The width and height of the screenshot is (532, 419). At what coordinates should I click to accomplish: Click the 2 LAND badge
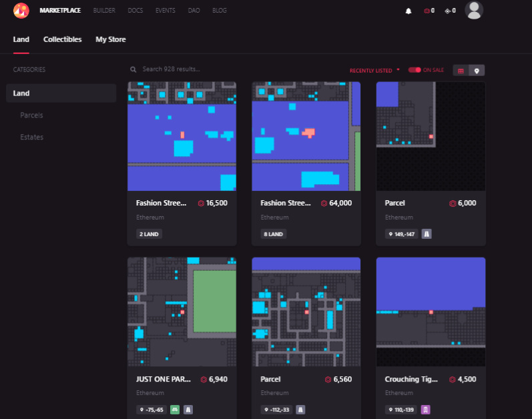pyautogui.click(x=149, y=234)
